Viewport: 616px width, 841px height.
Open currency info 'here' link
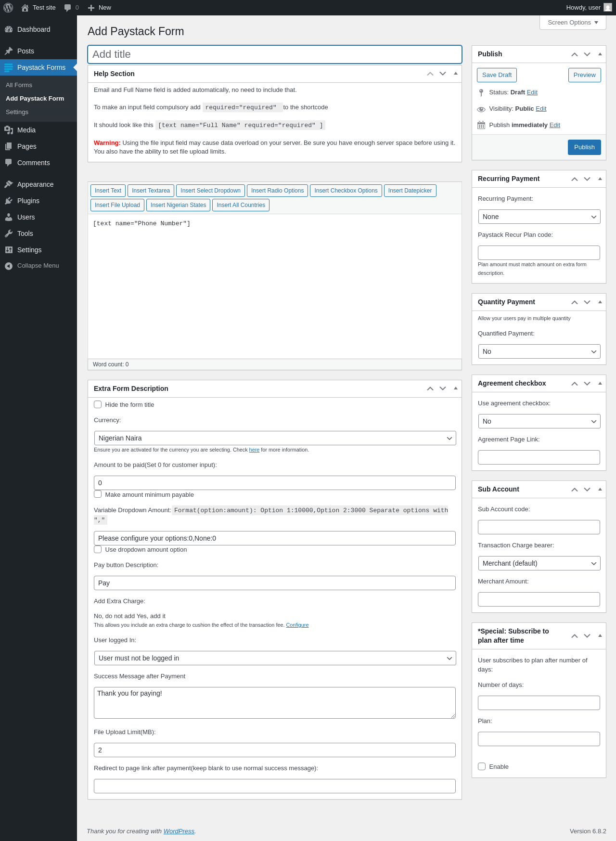[254, 450]
